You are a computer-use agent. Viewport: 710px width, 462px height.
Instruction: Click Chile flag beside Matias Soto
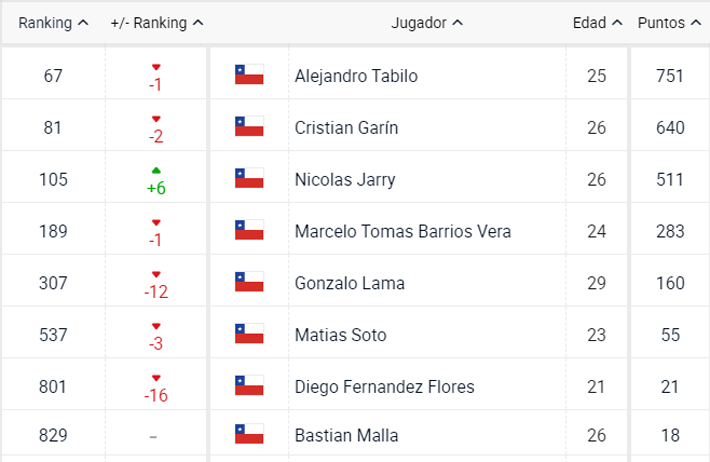pyautogui.click(x=249, y=333)
